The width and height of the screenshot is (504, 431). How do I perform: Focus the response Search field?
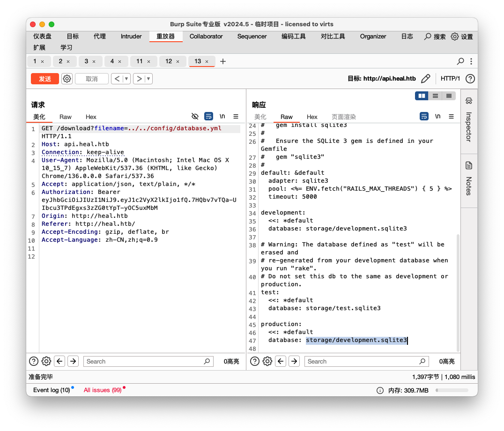[367, 361]
